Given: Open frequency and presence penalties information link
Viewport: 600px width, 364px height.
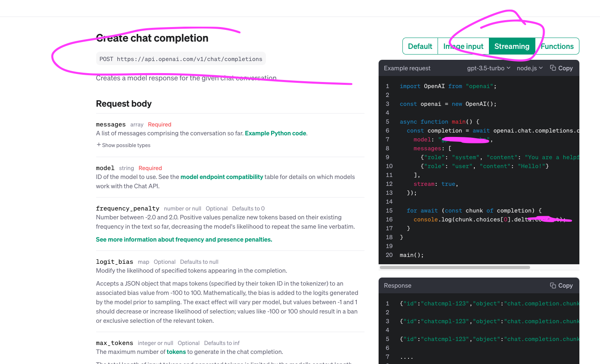Looking at the screenshot, I should tap(184, 240).
